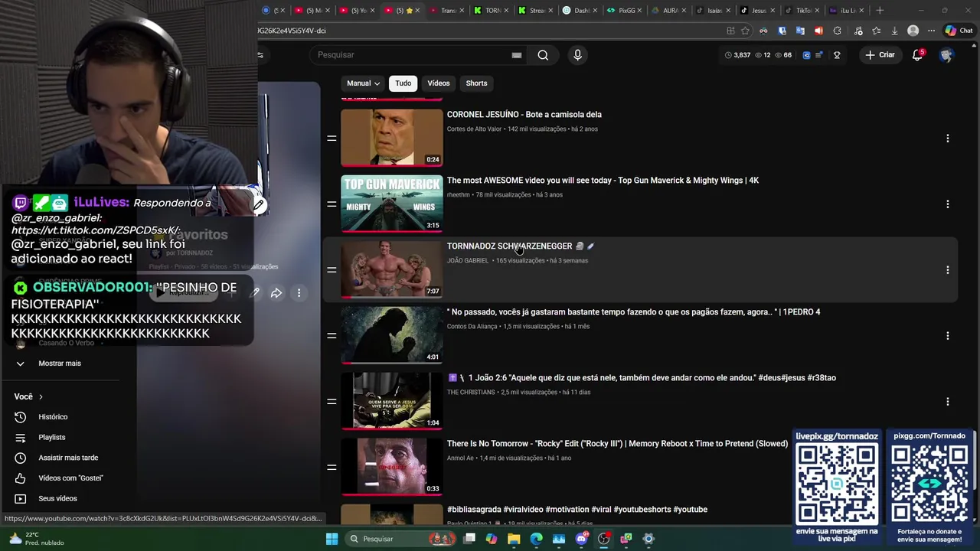Viewport: 980px width, 551px height.
Task: Select the Tudo filter chip
Action: click(403, 83)
